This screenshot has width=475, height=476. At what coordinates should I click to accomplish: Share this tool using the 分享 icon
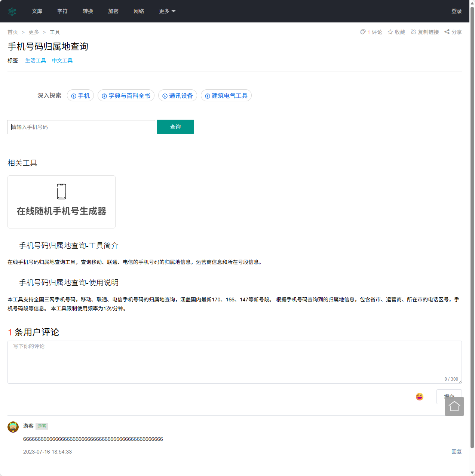[x=453, y=32]
